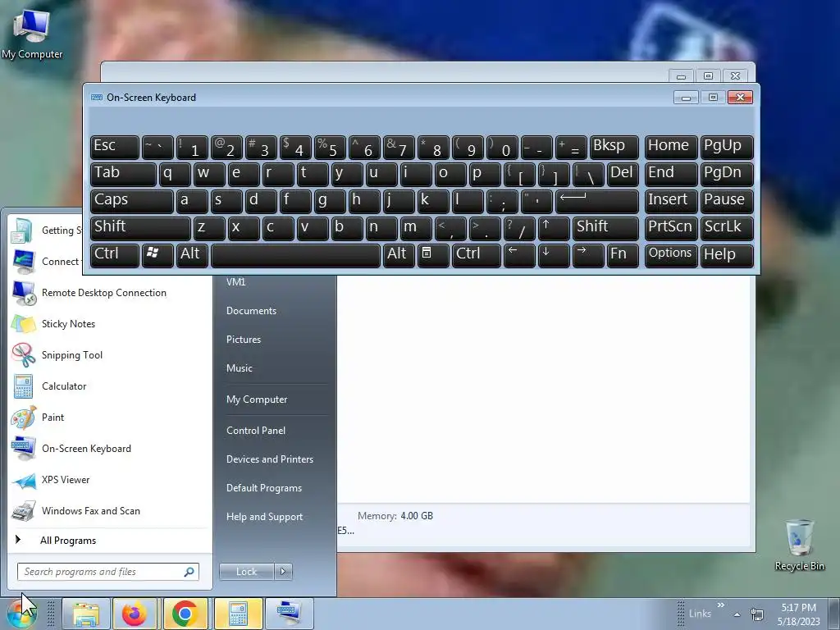This screenshot has width=840, height=630.
Task: Start On-Screen Keyboard from Start menu list
Action: coord(86,449)
